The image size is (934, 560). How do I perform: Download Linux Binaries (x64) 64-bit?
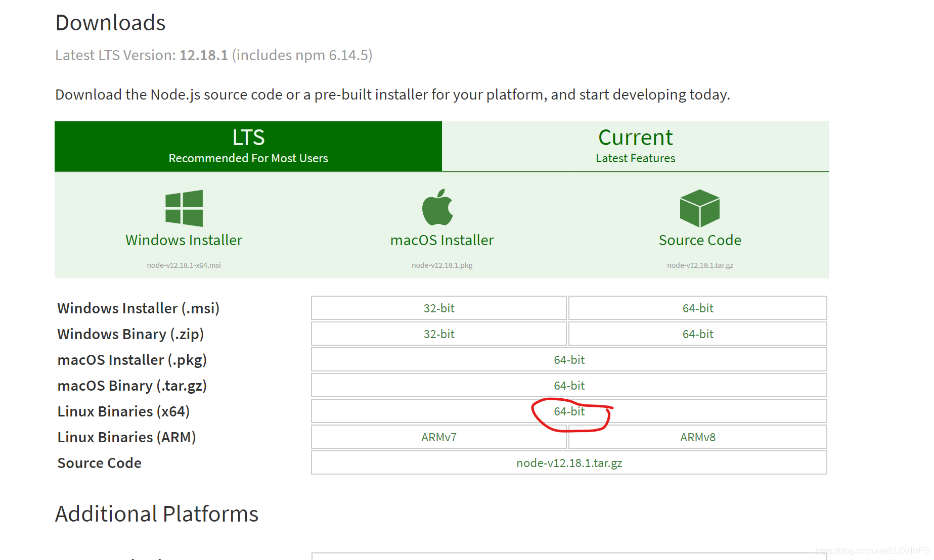click(x=569, y=411)
